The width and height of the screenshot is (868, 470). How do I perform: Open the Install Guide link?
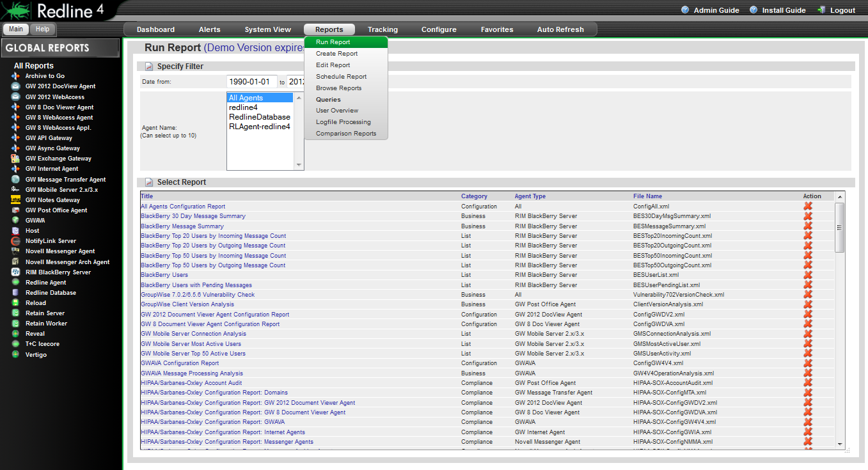point(784,10)
